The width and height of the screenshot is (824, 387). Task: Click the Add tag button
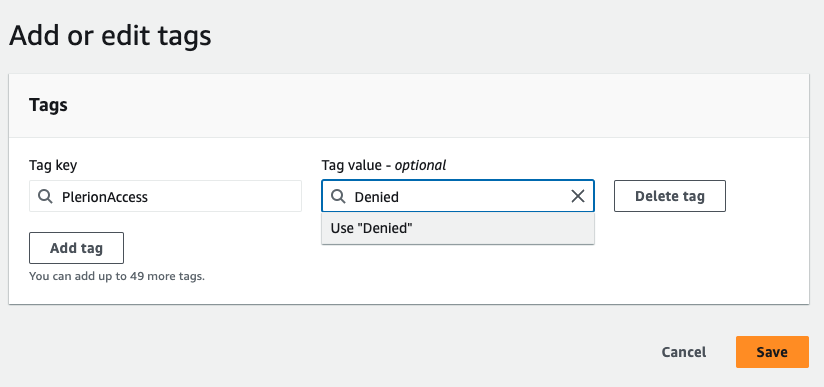tap(76, 248)
